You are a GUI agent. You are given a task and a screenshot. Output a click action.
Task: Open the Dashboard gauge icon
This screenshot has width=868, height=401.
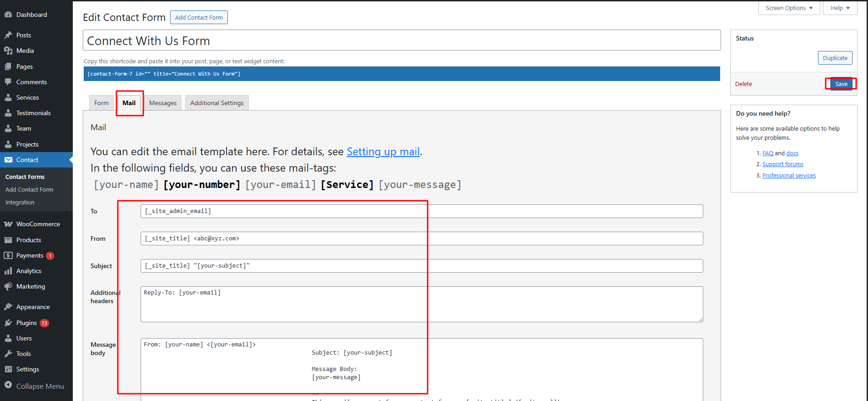[x=8, y=15]
